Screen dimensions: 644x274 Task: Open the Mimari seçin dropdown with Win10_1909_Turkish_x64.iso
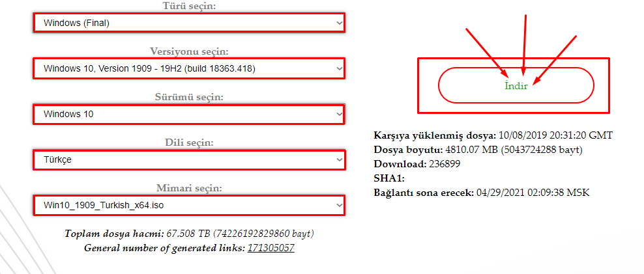click(189, 205)
